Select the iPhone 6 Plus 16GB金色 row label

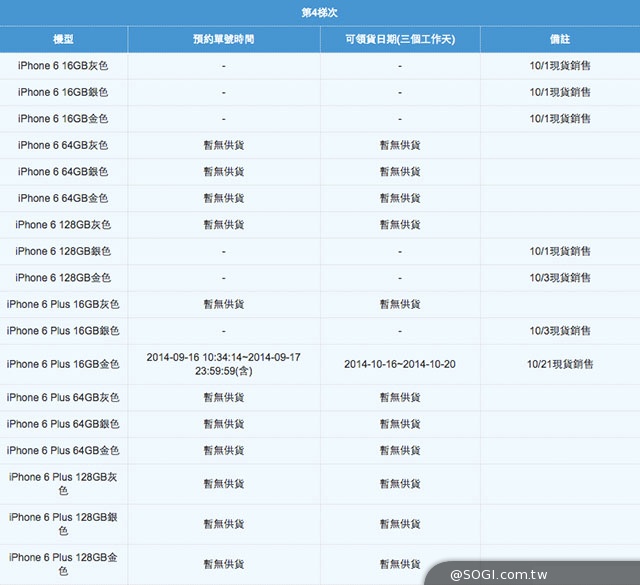(63, 364)
